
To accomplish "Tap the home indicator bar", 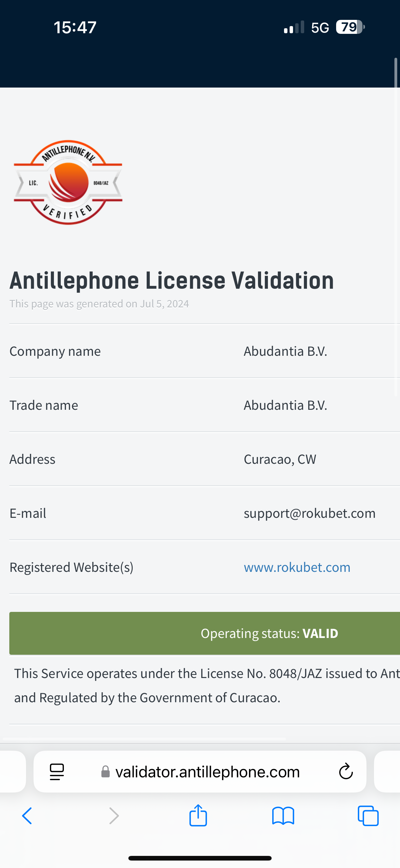I will pyautogui.click(x=200, y=858).
